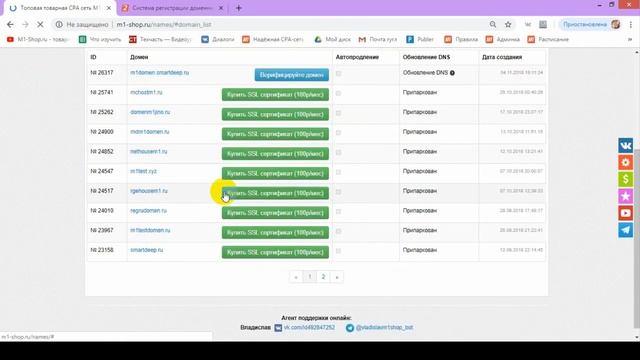Screen dimensions: 640x360
Task: Toggle auto-renewal for domain № 26317
Action: tap(338, 74)
